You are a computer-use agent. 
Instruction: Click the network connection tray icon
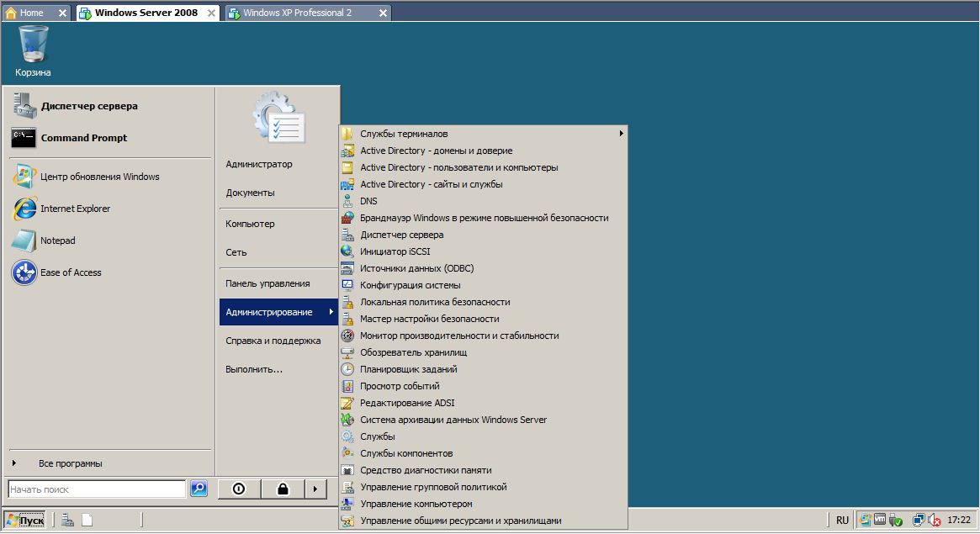click(x=919, y=520)
